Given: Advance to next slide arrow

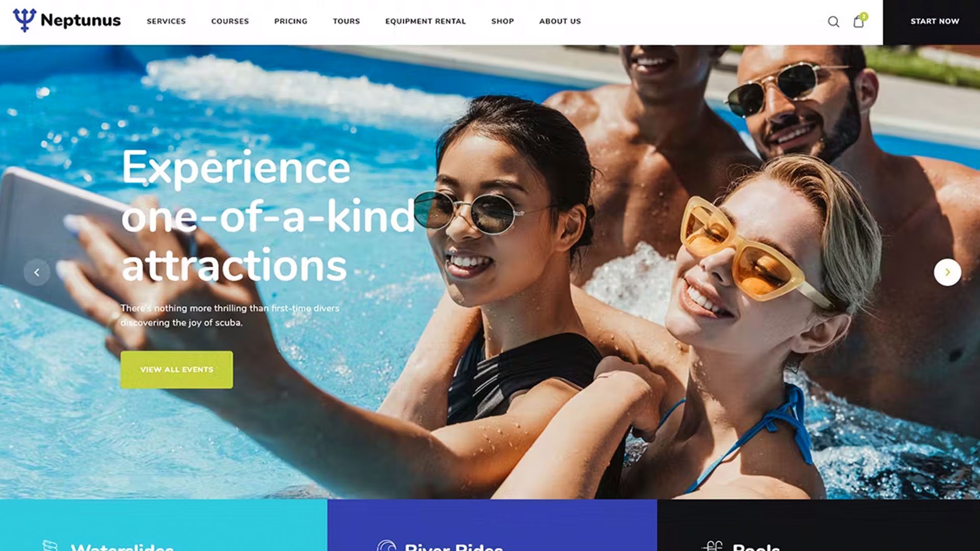Looking at the screenshot, I should coord(947,272).
